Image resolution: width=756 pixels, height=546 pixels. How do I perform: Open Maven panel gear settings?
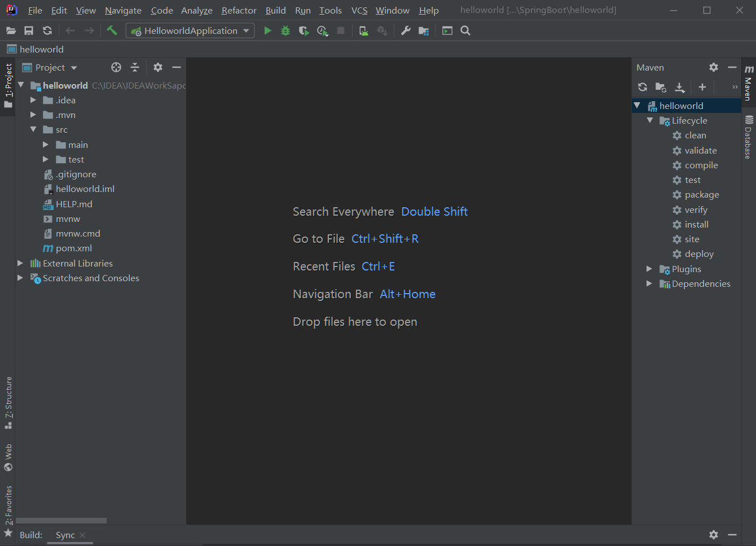(714, 67)
